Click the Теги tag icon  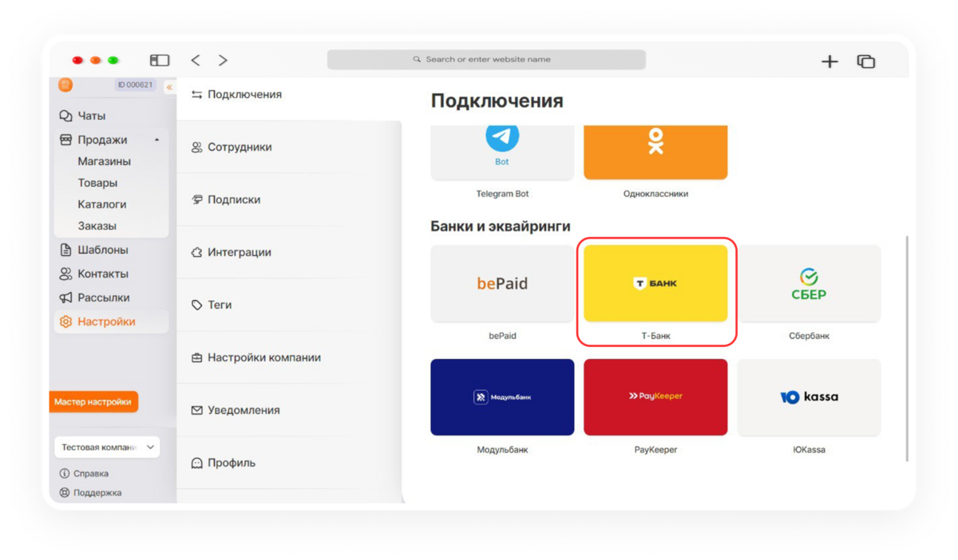[196, 305]
